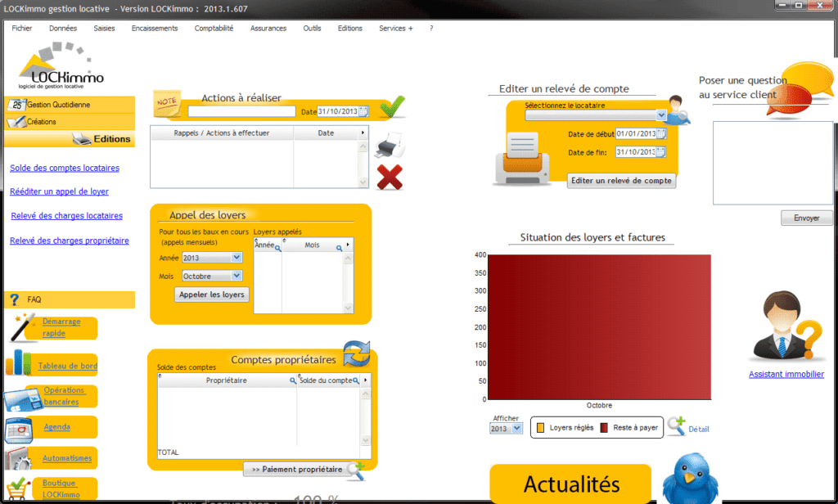Click the printer icon beside reminders list

click(x=389, y=145)
